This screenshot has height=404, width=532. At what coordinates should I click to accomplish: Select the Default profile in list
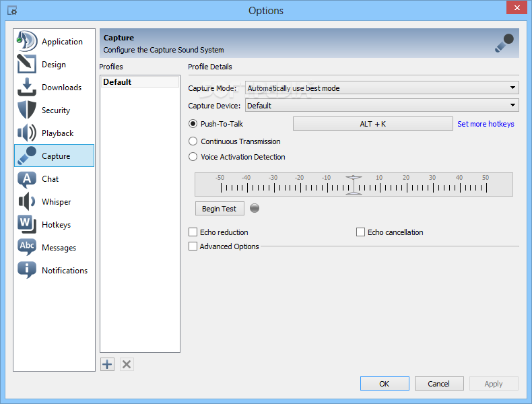[x=140, y=81]
